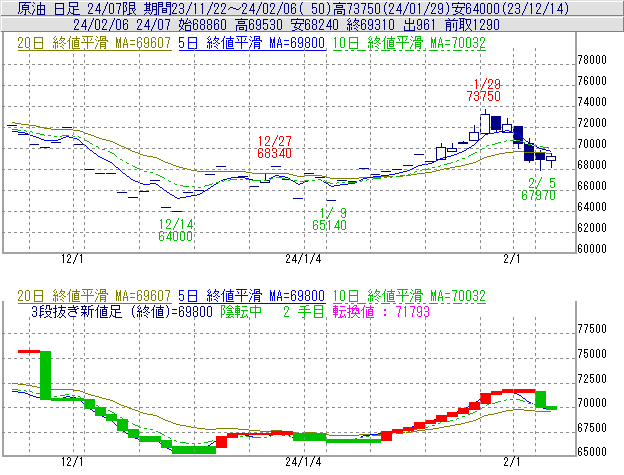Image resolution: width=624 pixels, height=475 pixels.
Task: Click the lower chart '10日 終値平滑 MA=70032' legend
Action: pos(409,296)
